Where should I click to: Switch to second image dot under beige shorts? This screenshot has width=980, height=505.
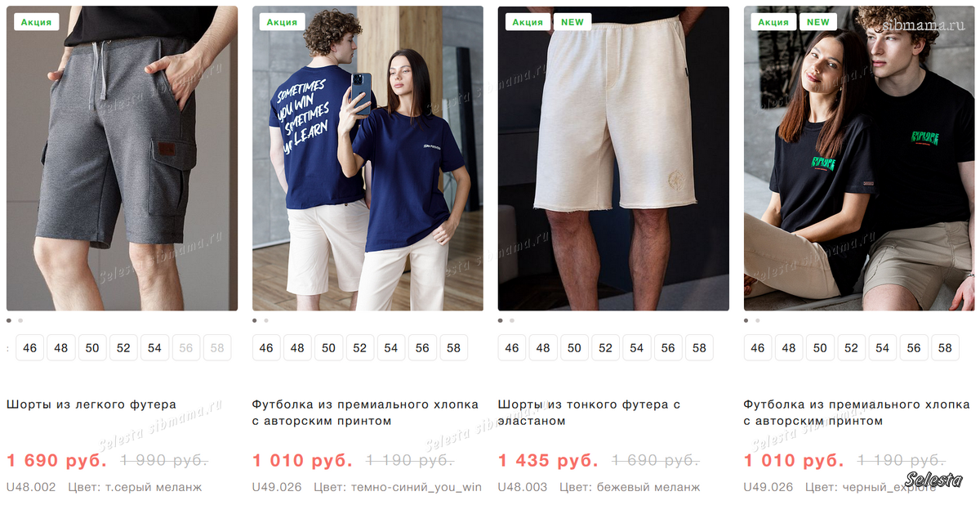coord(512,320)
